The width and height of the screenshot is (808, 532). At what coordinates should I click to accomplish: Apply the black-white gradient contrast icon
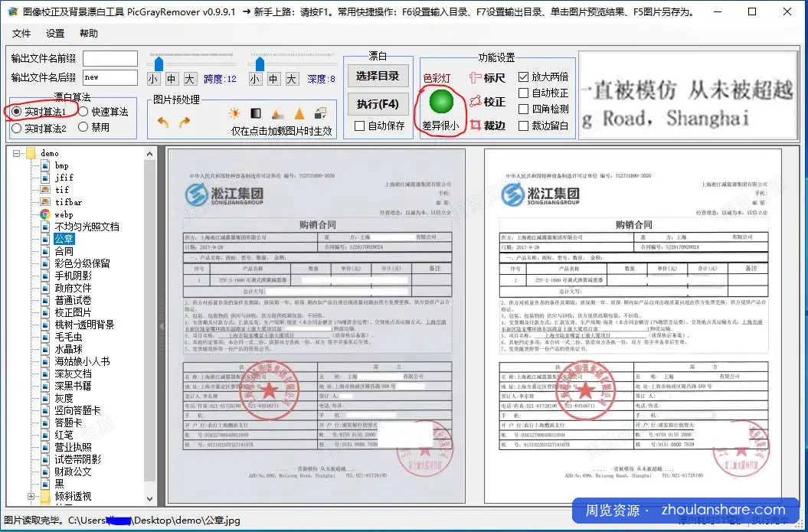[x=256, y=113]
